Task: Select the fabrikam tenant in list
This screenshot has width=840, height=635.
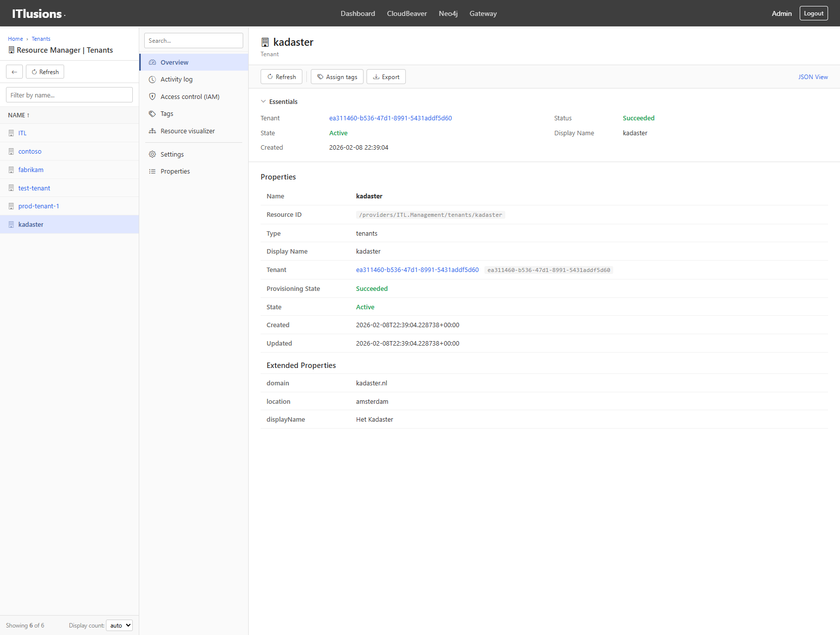Action: [x=31, y=170]
